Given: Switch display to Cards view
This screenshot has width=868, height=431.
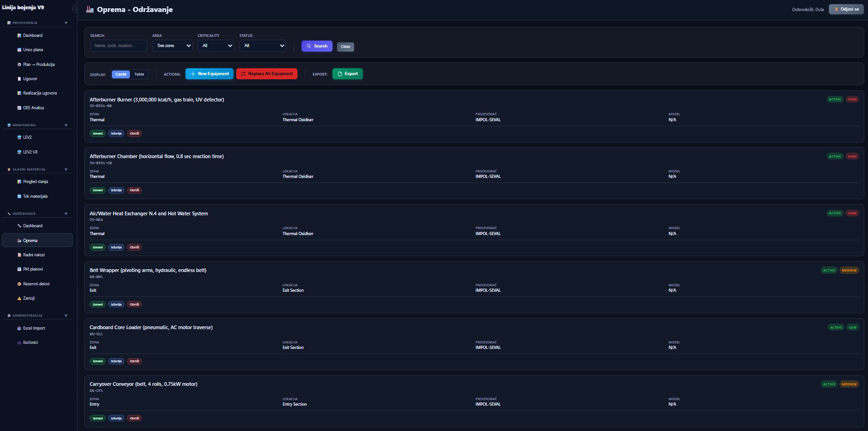Looking at the screenshot, I should coord(121,74).
